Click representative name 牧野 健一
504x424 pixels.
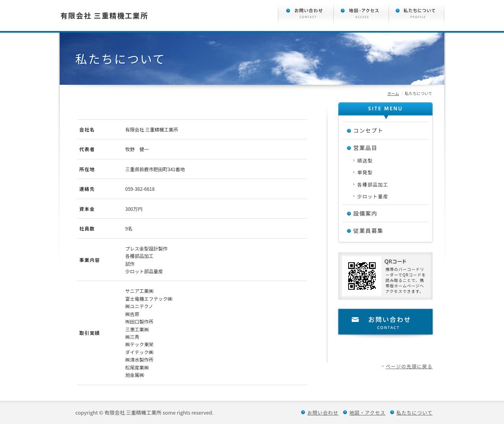[137, 150]
